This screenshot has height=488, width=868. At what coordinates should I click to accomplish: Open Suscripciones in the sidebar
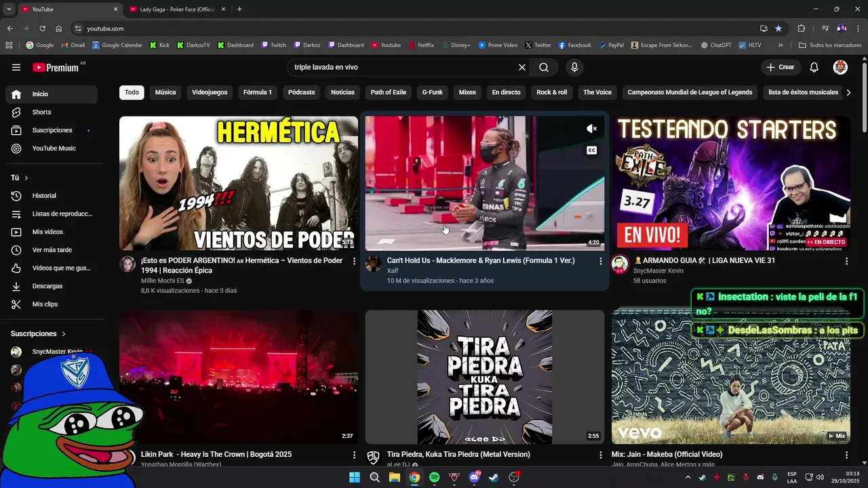52,130
